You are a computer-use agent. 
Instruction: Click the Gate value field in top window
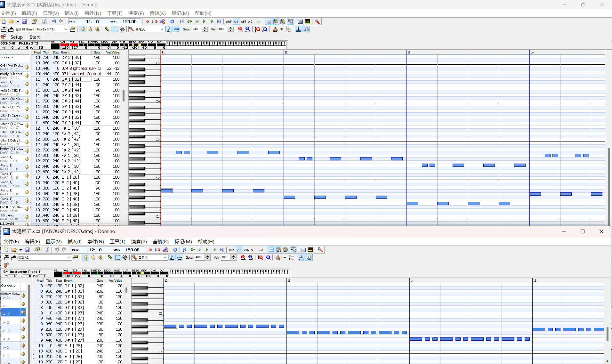[x=197, y=29]
